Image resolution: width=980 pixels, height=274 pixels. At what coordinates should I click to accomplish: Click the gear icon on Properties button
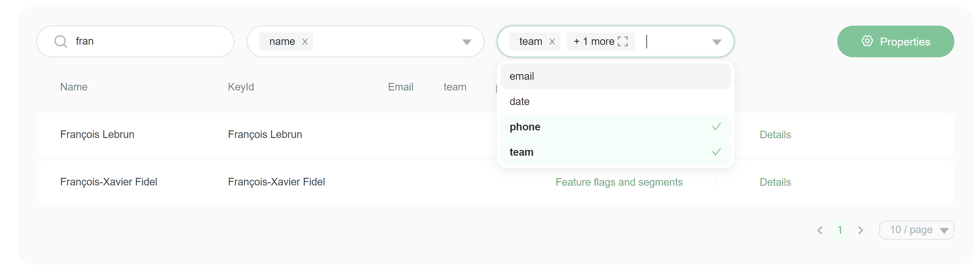click(x=867, y=41)
